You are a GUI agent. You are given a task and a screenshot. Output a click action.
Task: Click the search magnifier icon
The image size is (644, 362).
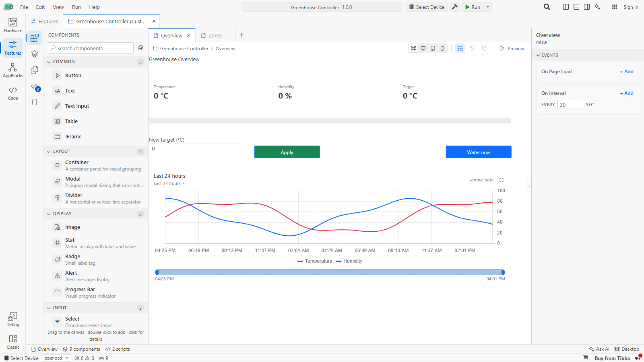pyautogui.click(x=547, y=7)
